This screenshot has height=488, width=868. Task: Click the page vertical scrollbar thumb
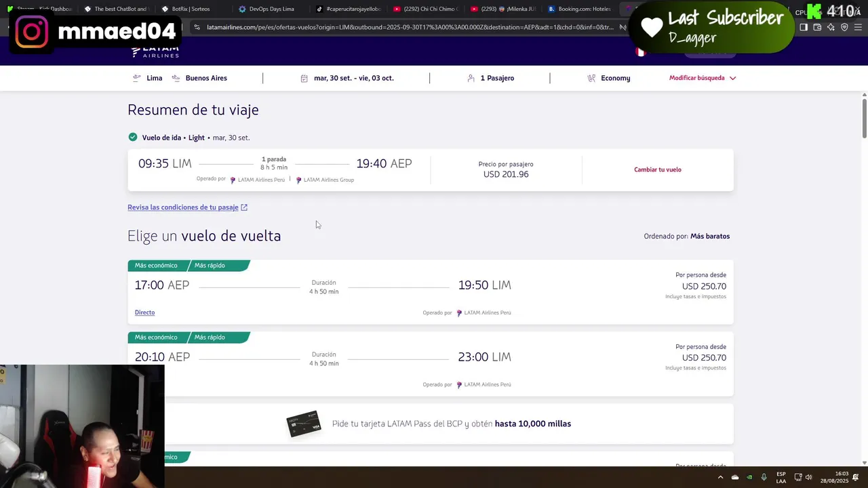coord(864,119)
